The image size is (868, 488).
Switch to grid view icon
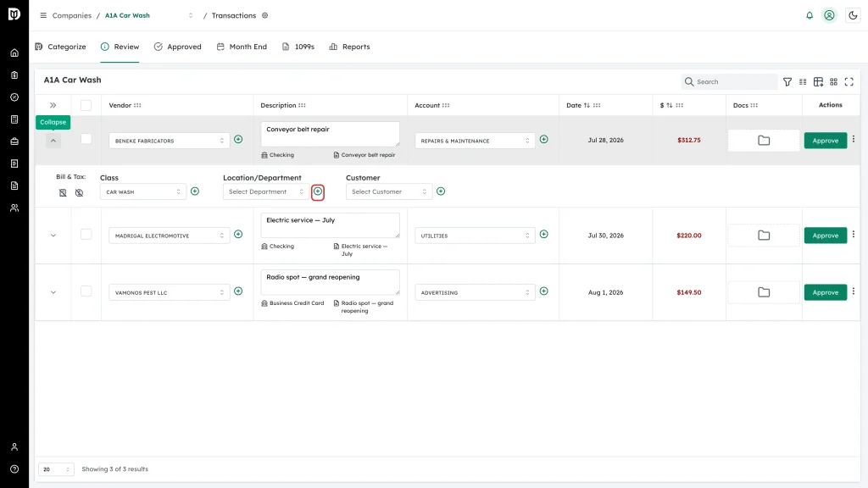pyautogui.click(x=833, y=82)
